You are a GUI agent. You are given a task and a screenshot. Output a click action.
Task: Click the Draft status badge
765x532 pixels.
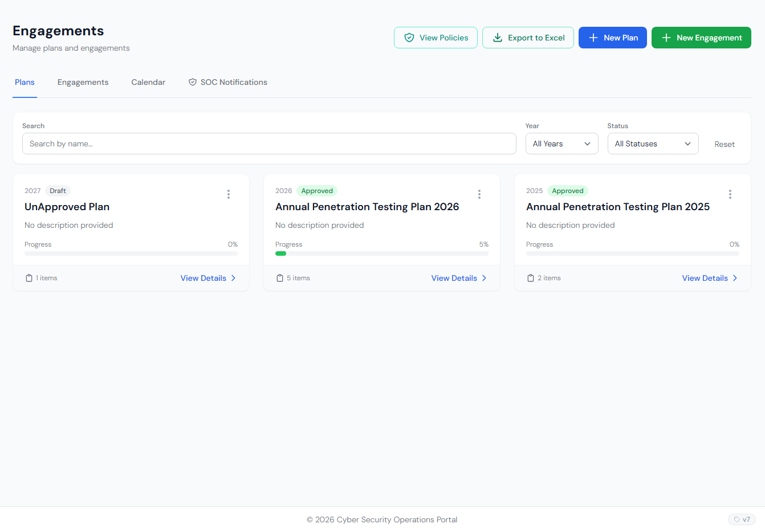pyautogui.click(x=58, y=191)
